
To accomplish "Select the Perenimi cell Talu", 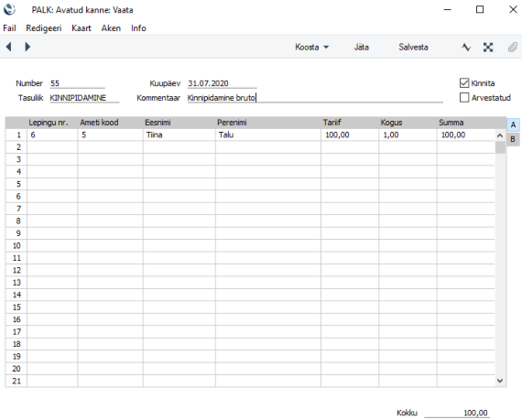I will pyautogui.click(x=268, y=135).
